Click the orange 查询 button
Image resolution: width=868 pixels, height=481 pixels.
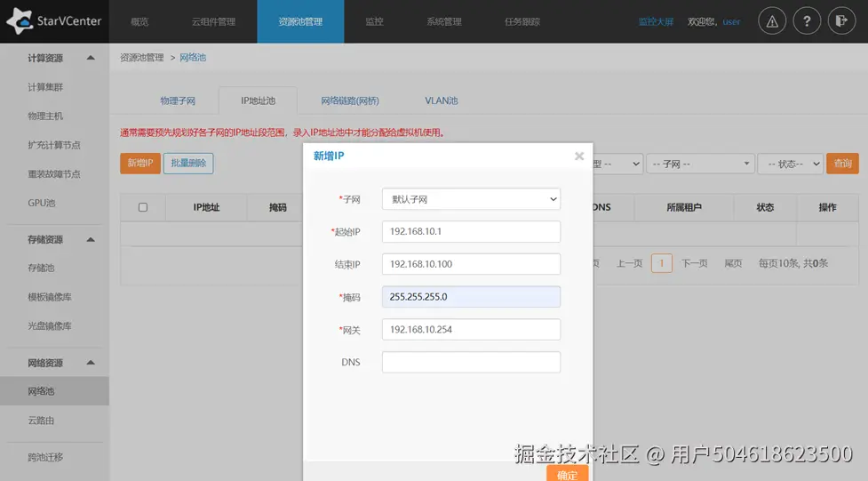(x=842, y=164)
